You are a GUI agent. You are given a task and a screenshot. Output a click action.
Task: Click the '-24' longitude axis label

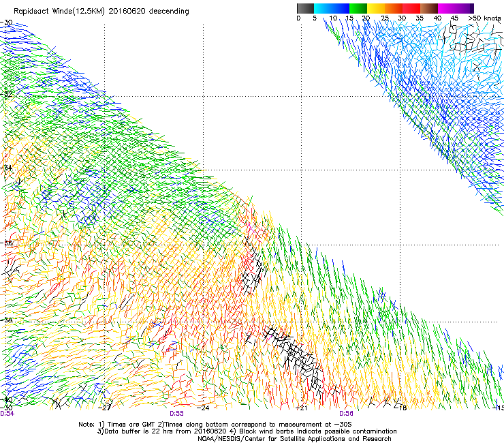coord(203,408)
